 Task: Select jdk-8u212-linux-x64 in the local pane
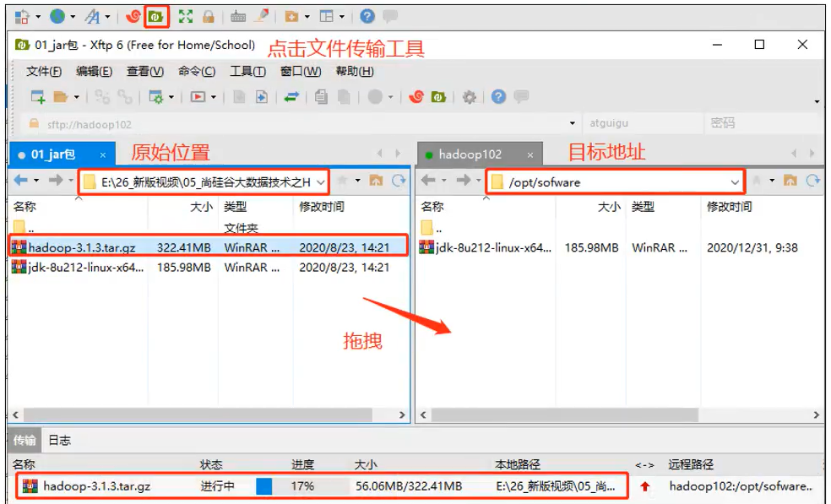(x=209, y=267)
